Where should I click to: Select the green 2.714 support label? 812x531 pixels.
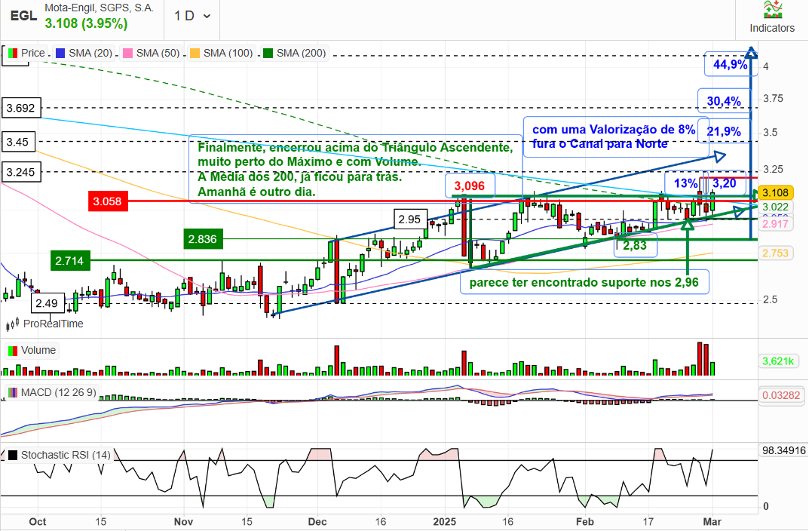[70, 260]
